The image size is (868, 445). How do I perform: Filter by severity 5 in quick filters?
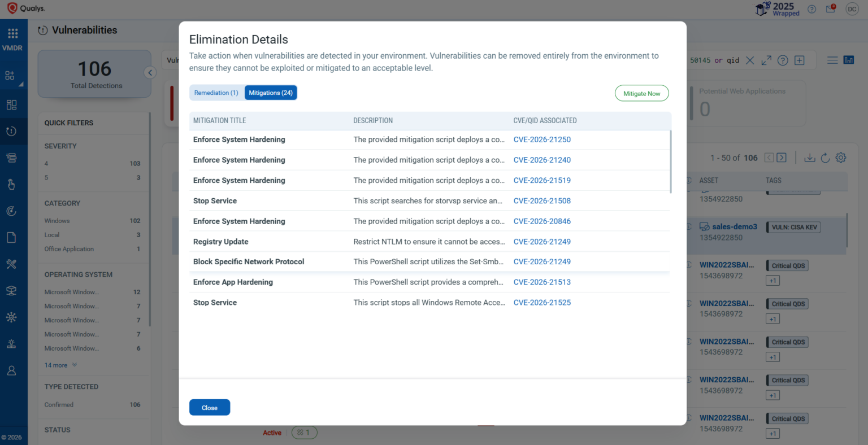tap(93, 177)
